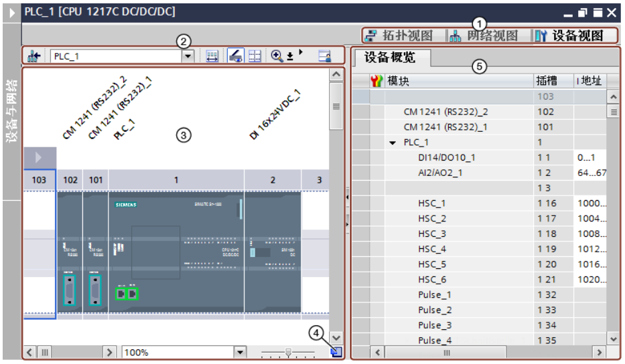Screen dimensions: 625x364
Task: Toggle the show module labels button
Action: (236, 56)
